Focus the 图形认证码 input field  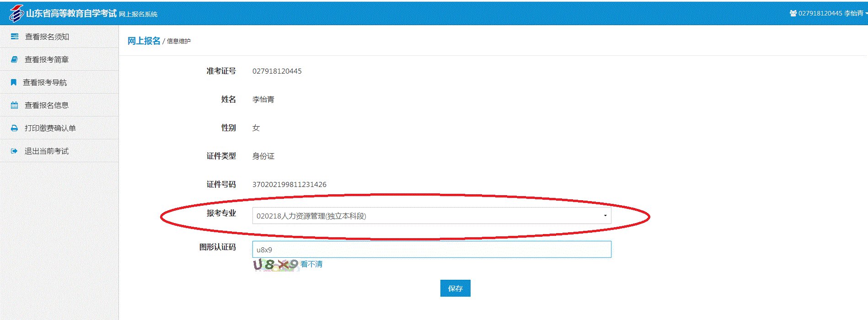tap(431, 250)
